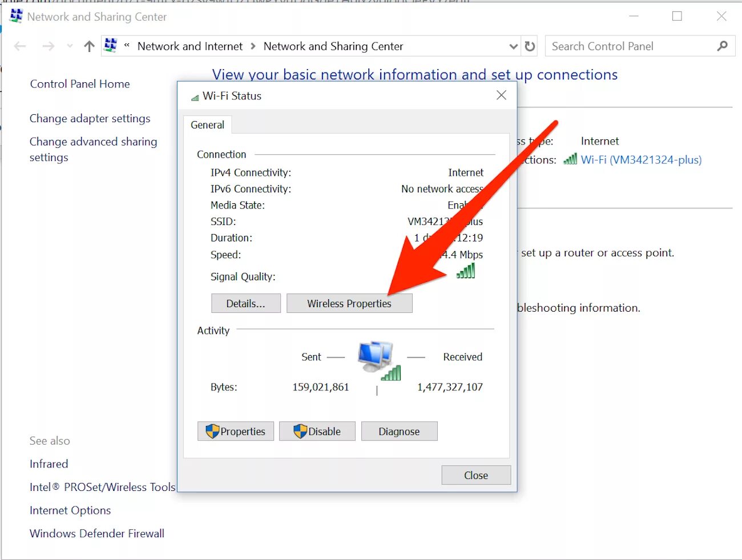Open Change adapter settings
Screen dimensions: 742x560
(x=90, y=118)
